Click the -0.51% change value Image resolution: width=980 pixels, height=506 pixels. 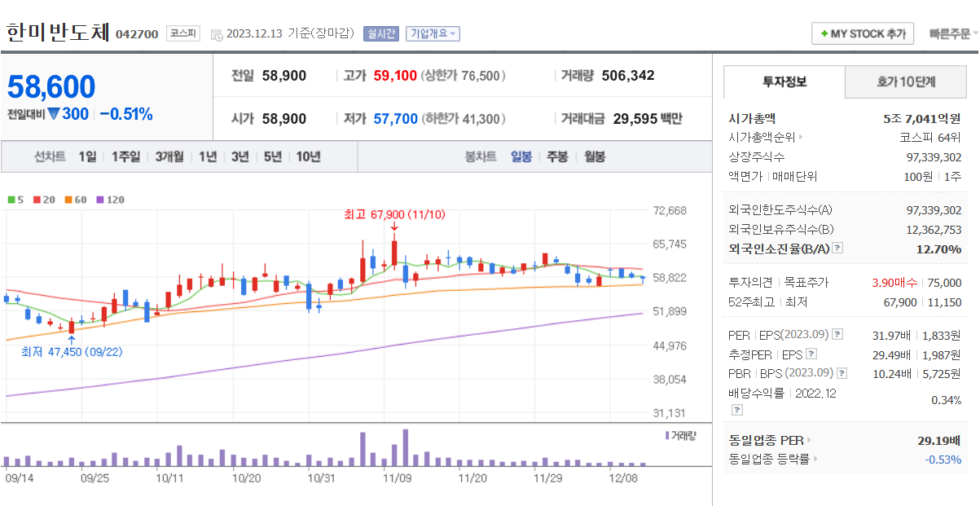[125, 114]
